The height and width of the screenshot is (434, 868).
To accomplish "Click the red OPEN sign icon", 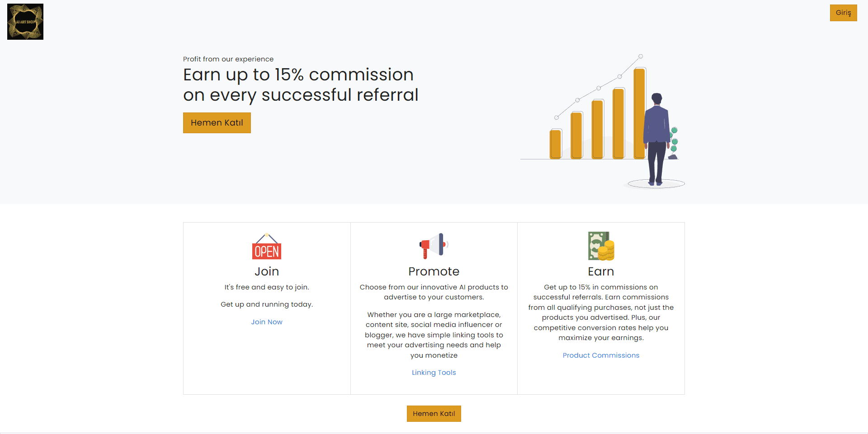I will click(267, 247).
